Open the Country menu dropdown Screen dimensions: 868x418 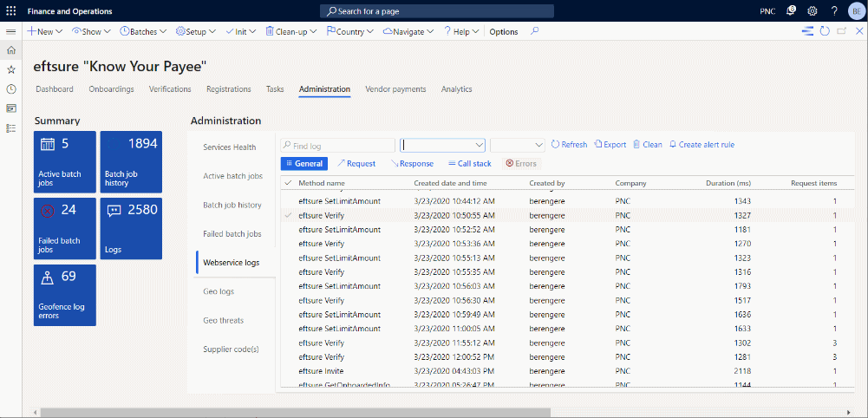(x=349, y=31)
